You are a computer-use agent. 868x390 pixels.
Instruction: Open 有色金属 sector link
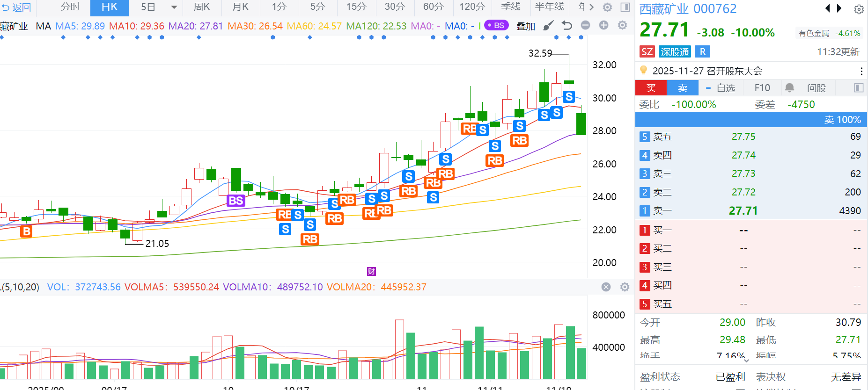click(x=814, y=33)
